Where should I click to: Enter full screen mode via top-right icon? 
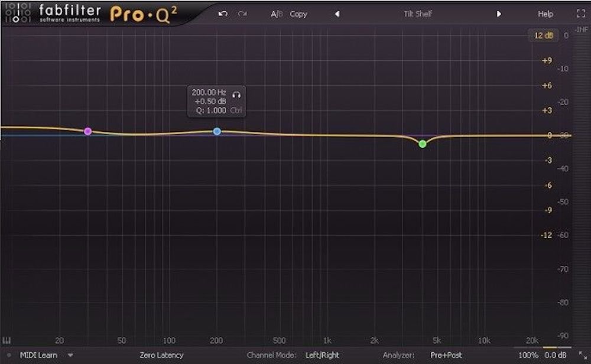pos(580,14)
